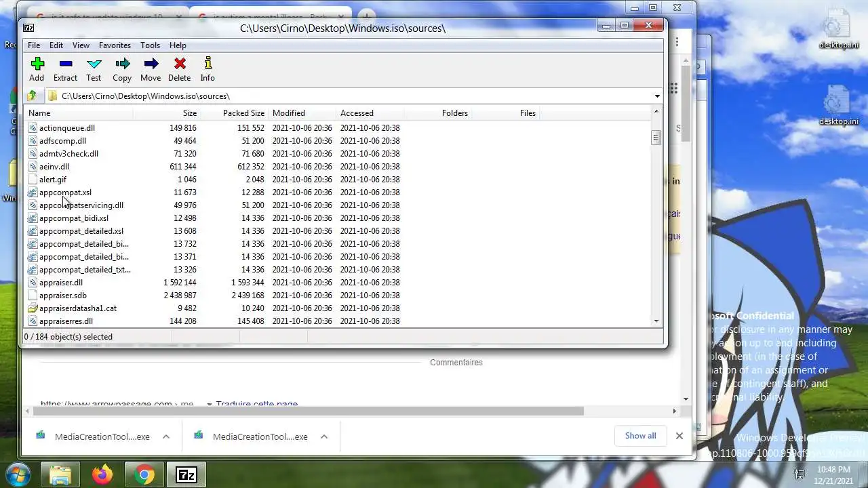Select adfscomp.dll in the list

62,141
